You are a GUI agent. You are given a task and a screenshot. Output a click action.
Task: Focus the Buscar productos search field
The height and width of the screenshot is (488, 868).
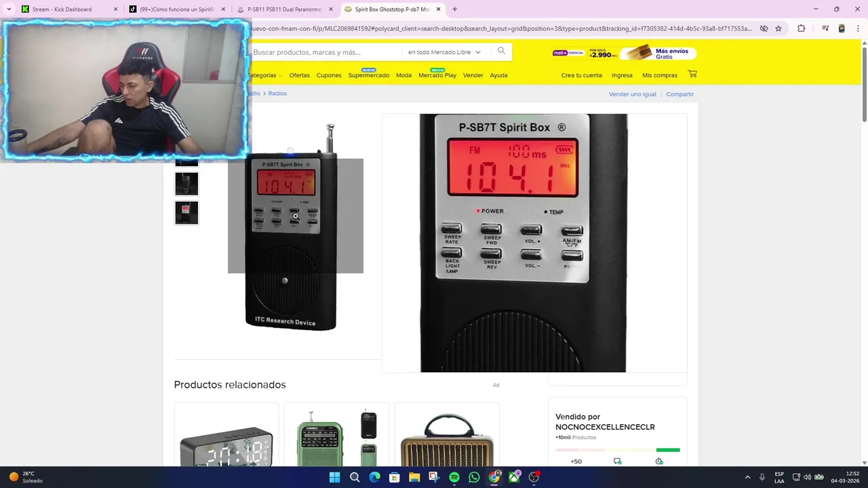(325, 52)
